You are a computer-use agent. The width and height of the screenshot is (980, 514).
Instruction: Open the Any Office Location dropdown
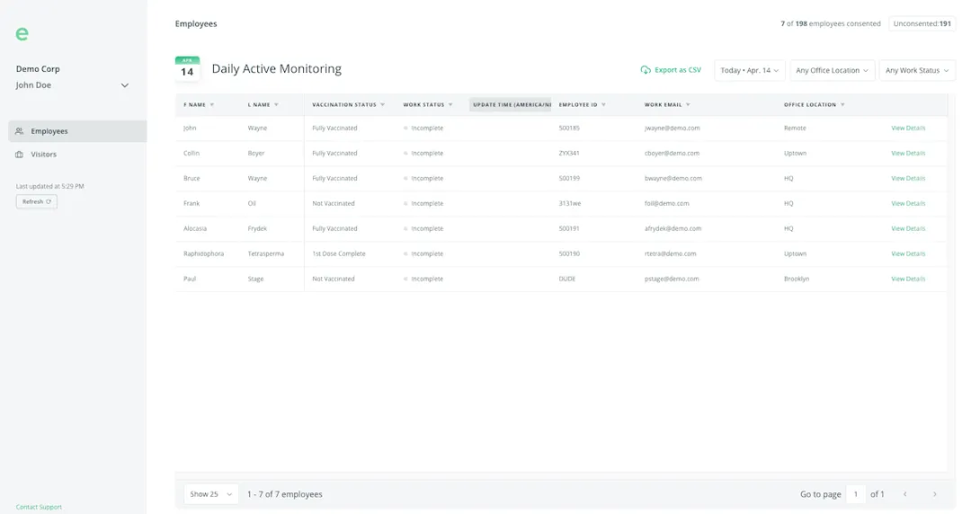pos(833,70)
